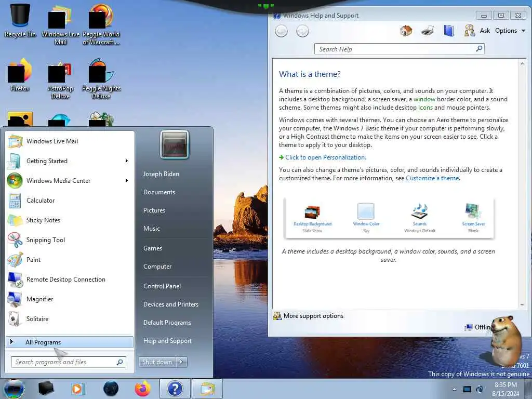Click More support options
Viewport: 532px width, 399px height.
(313, 316)
